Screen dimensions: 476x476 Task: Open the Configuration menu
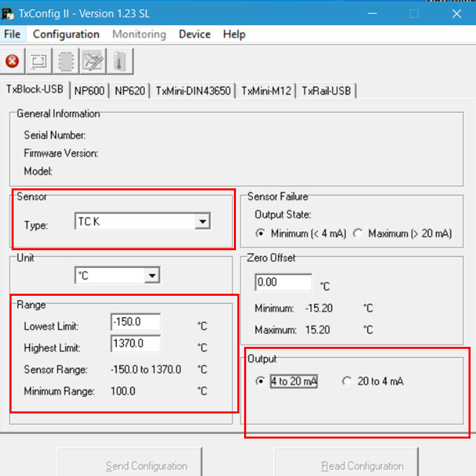pos(66,34)
